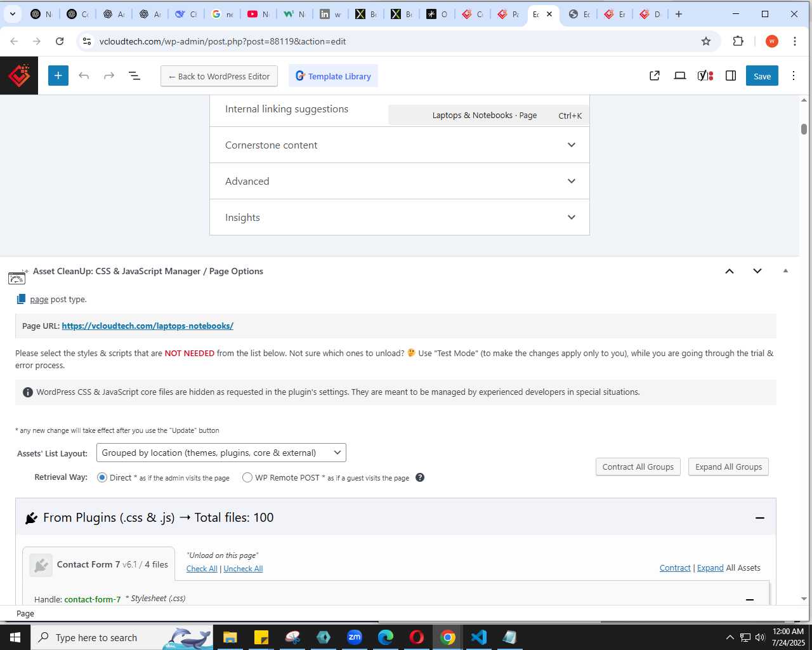Screen dimensions: 812x650
Task: Toggle the Asset CleanUp panel triangle
Action: (x=785, y=271)
